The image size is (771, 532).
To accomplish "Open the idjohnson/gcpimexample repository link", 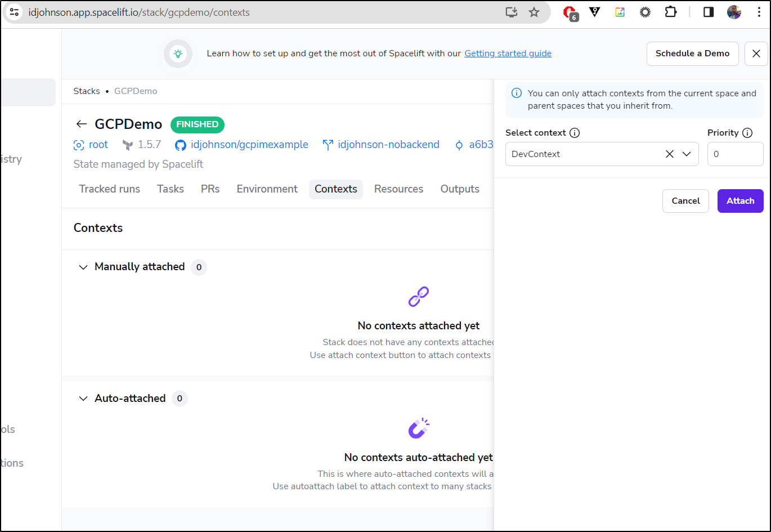I will (249, 145).
